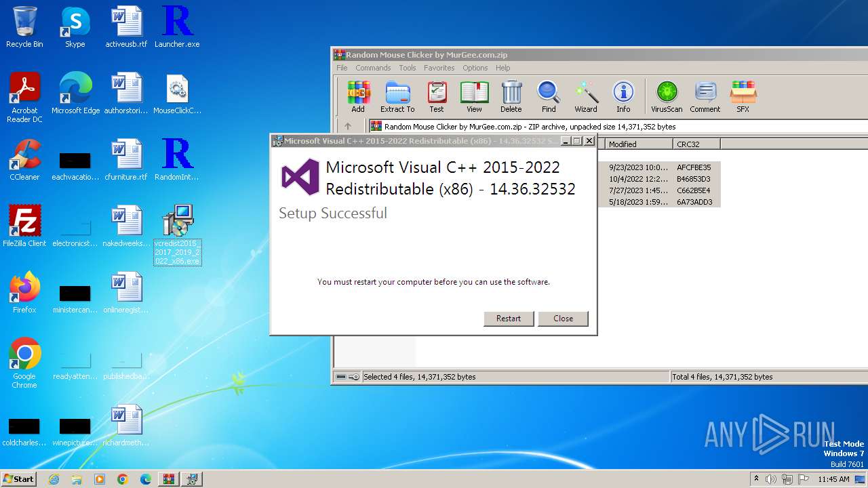Screen dimensions: 868x488
Task: Sort by CRC32 column header
Action: click(x=696, y=144)
